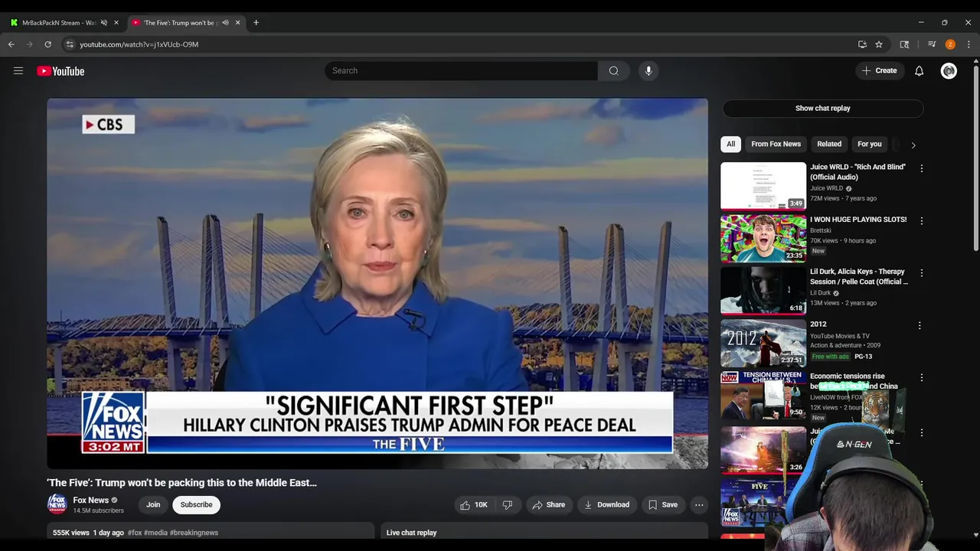Open options for Juice WRLD video
This screenshot has width=980, height=551.
(921, 168)
